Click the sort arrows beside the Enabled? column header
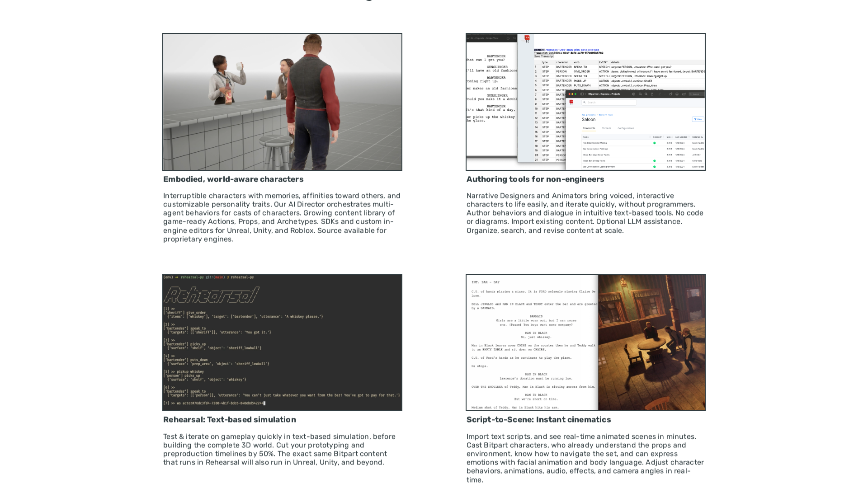 (x=663, y=137)
